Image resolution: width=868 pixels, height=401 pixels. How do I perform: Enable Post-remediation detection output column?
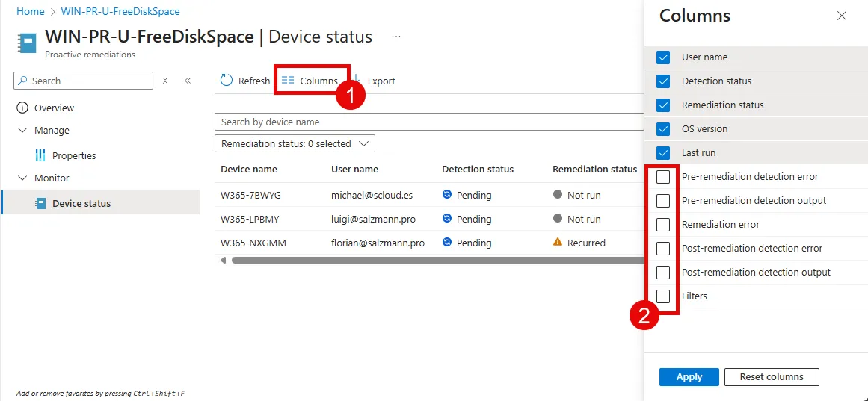pyautogui.click(x=662, y=272)
